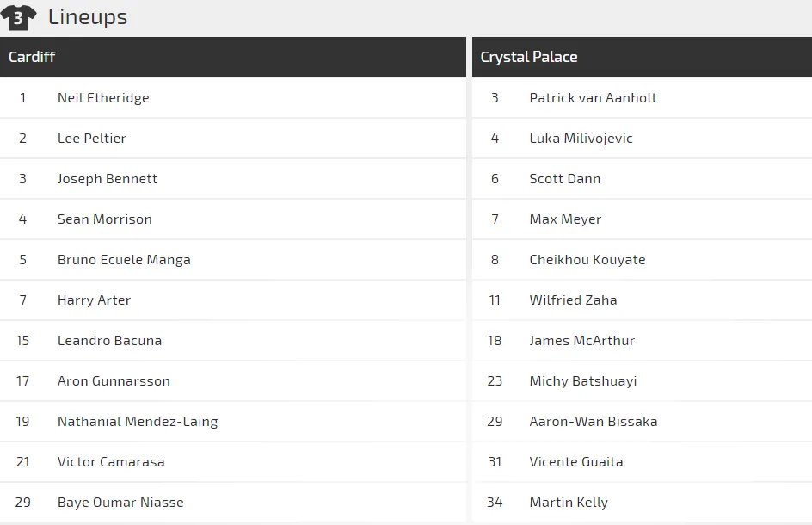Select Luka Milivojevic in Palace lineup
Image resolution: width=812 pixels, height=525 pixels.
pos(581,139)
